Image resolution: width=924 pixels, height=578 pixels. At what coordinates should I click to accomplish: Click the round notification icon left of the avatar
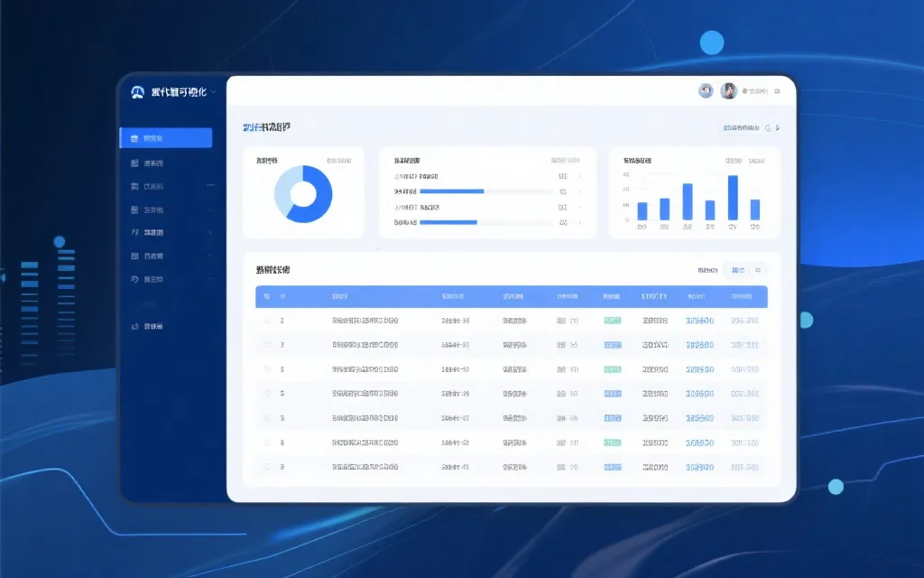[707, 91]
